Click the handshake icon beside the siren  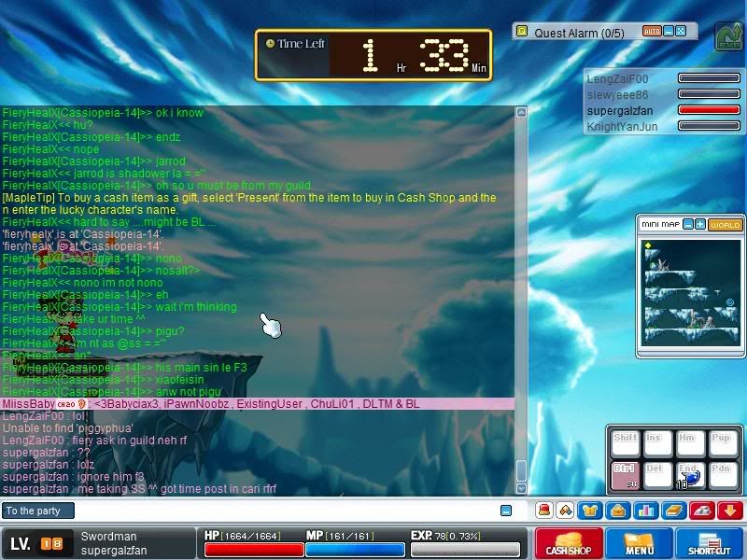coord(565,511)
